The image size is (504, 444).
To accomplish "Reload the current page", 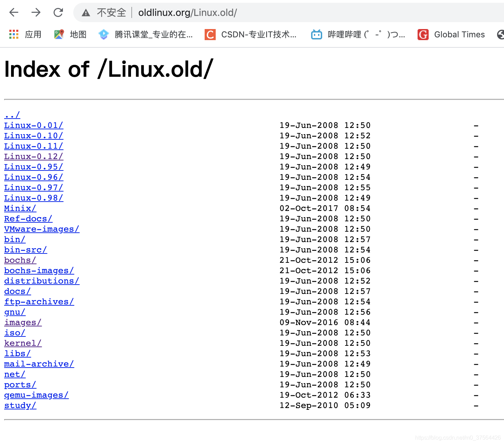I will (x=58, y=12).
